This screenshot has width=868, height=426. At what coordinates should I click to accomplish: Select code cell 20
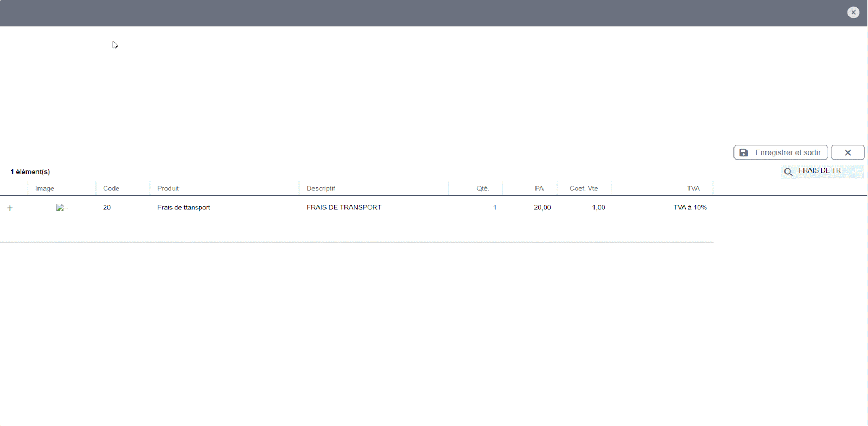coord(107,207)
